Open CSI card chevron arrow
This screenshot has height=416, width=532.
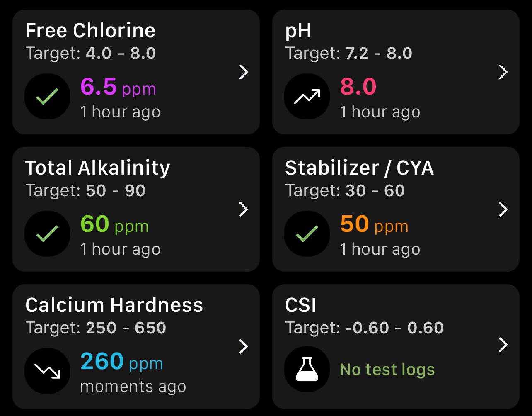503,345
